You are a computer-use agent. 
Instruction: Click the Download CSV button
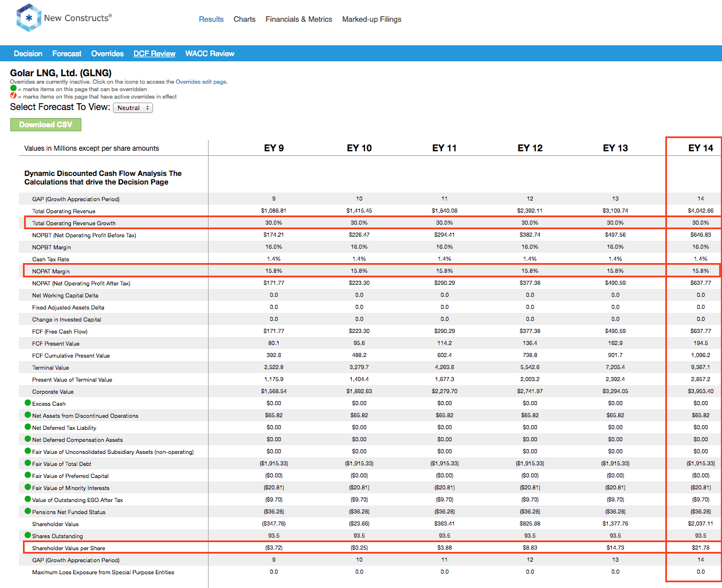[46, 124]
